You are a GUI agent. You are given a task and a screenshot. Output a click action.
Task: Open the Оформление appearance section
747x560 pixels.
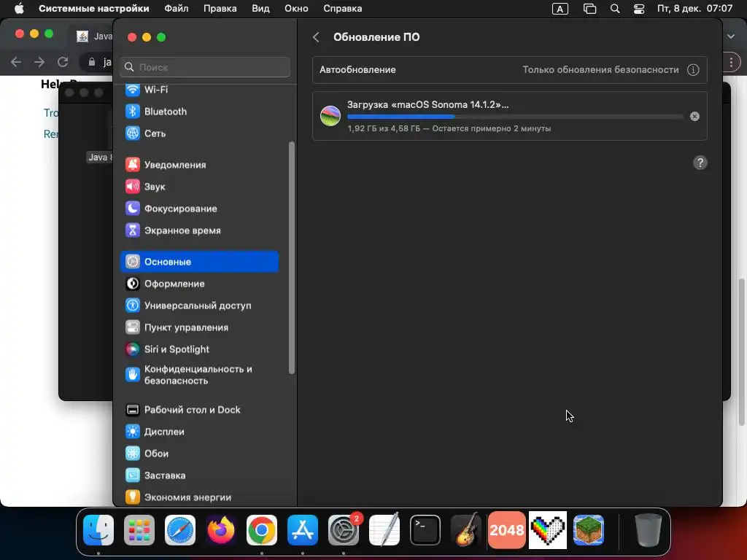click(x=199, y=284)
